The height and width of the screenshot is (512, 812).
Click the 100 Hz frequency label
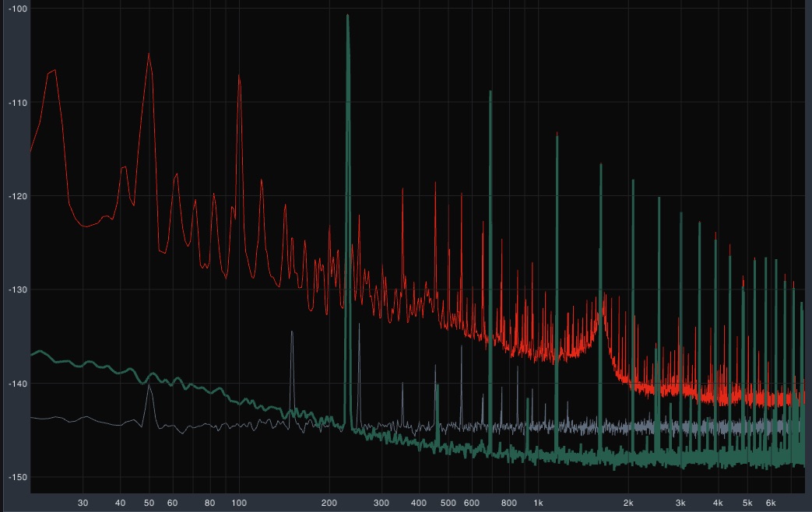pyautogui.click(x=239, y=503)
